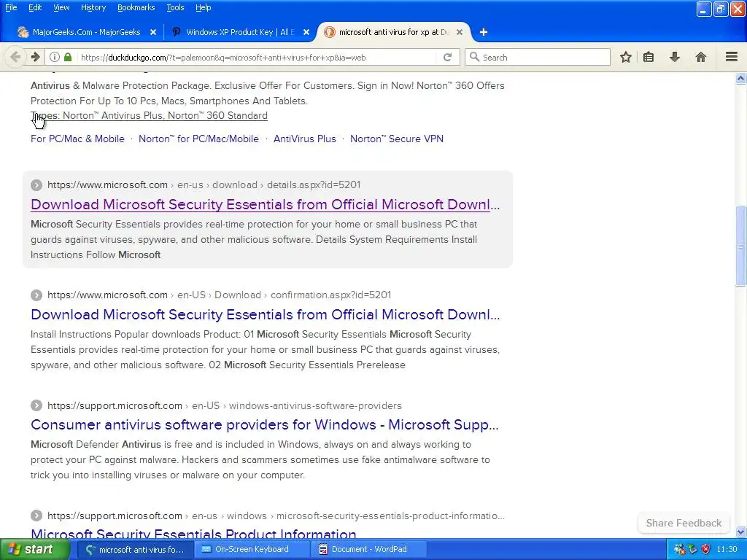Open site information icon in address bar
The width and height of the screenshot is (747, 560).
tap(55, 57)
